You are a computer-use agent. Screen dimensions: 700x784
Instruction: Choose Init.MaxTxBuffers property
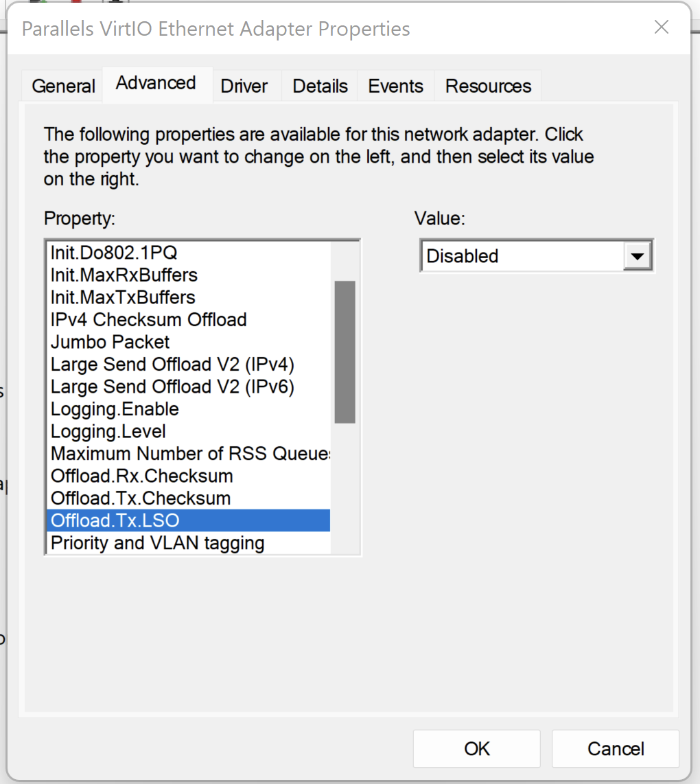click(123, 297)
